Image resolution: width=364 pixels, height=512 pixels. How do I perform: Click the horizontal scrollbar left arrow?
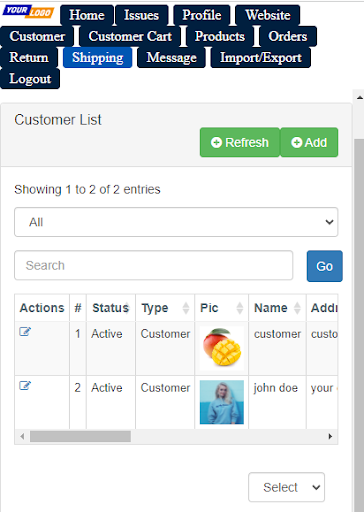click(22, 436)
